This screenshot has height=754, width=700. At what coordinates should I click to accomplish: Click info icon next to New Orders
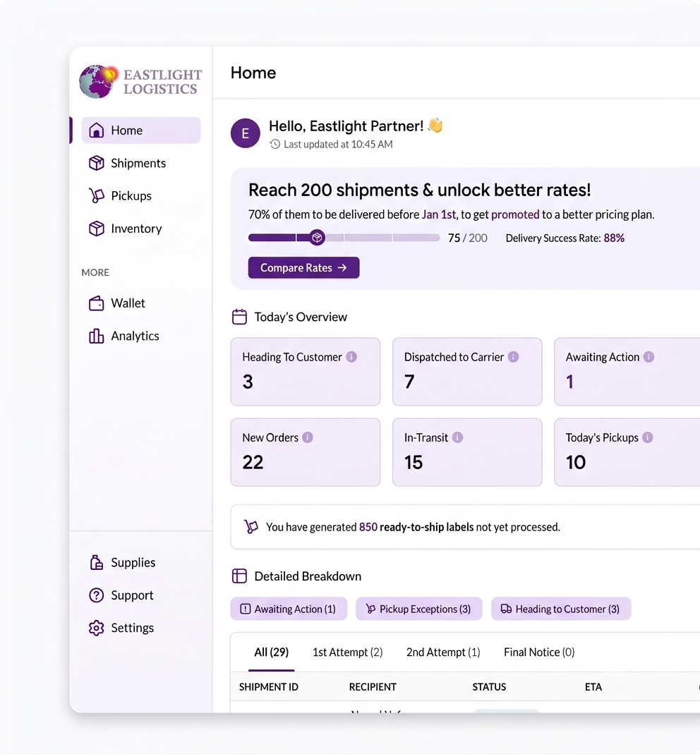[308, 437]
